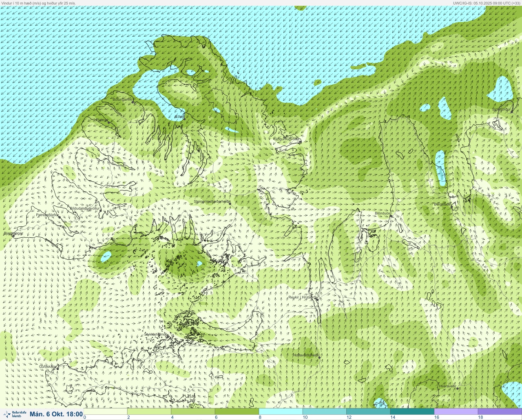The image size is (522, 420).
Task: Click the Bolungarvík station label
Action: 122,99
